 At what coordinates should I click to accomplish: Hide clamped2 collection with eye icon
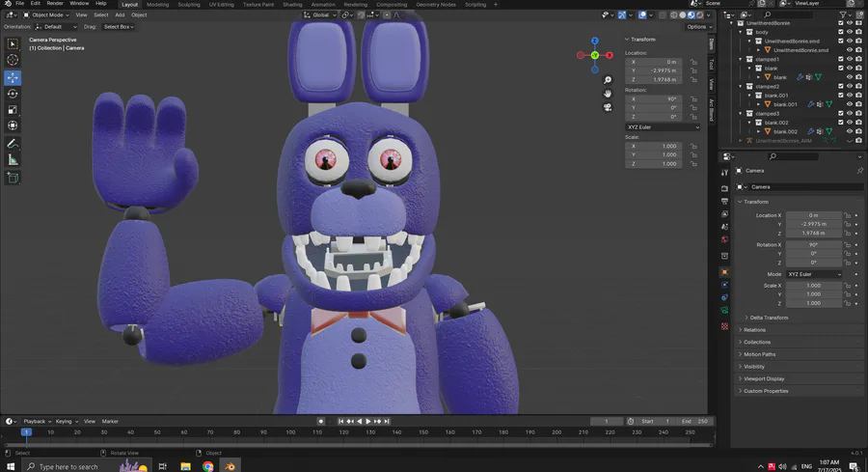point(850,87)
